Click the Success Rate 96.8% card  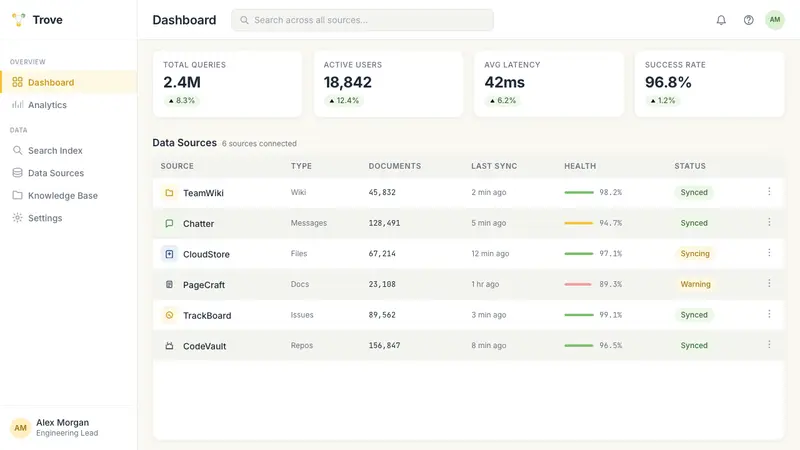tap(710, 84)
